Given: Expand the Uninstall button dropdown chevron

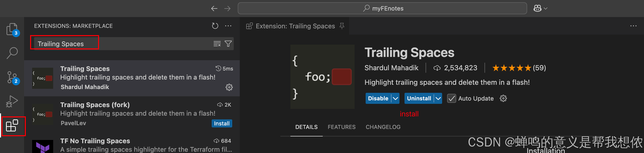Looking at the screenshot, I should pos(438,98).
